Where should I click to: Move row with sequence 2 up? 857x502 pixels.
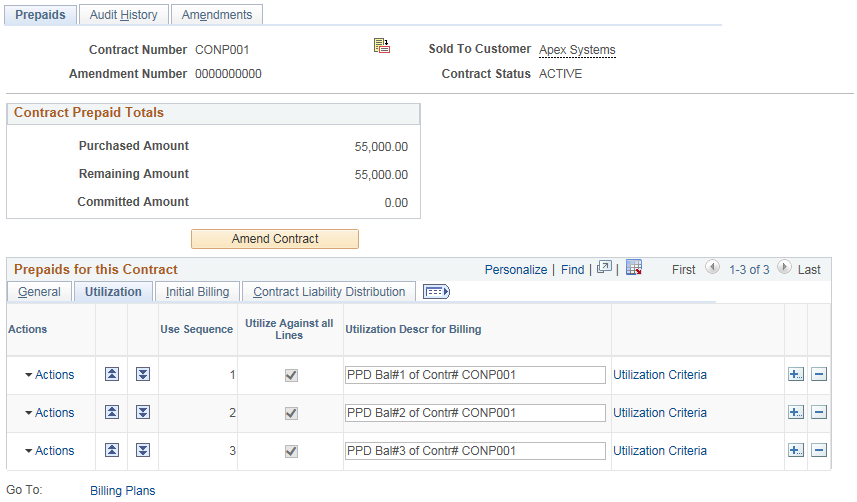point(112,412)
